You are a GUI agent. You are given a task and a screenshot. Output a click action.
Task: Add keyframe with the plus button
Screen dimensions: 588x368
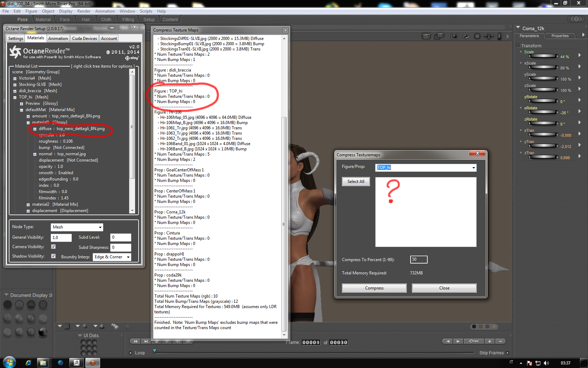click(490, 341)
